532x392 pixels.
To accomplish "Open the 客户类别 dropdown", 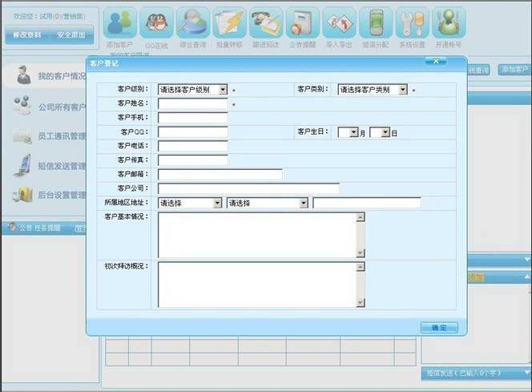I will tap(373, 90).
